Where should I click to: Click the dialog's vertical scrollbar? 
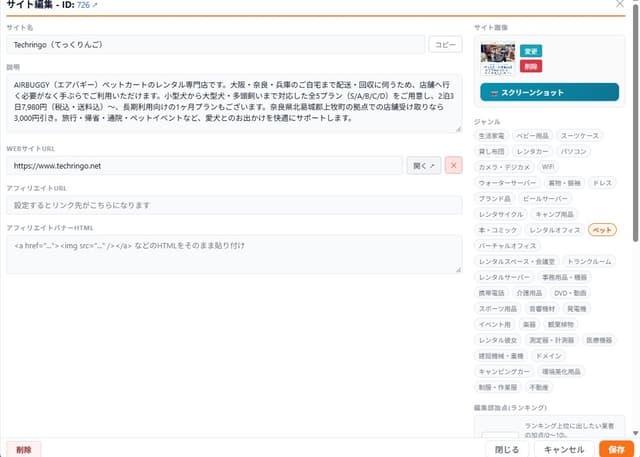coord(636,122)
